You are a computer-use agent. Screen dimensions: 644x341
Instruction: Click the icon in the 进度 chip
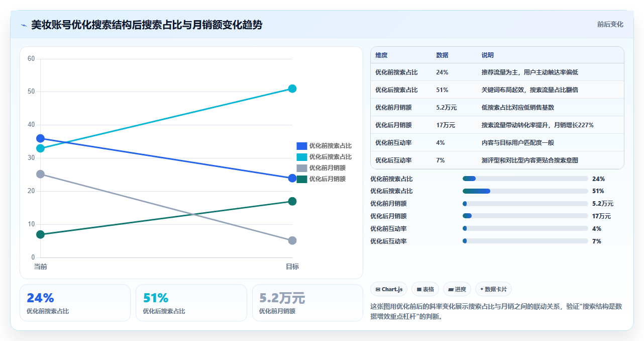[451, 289]
